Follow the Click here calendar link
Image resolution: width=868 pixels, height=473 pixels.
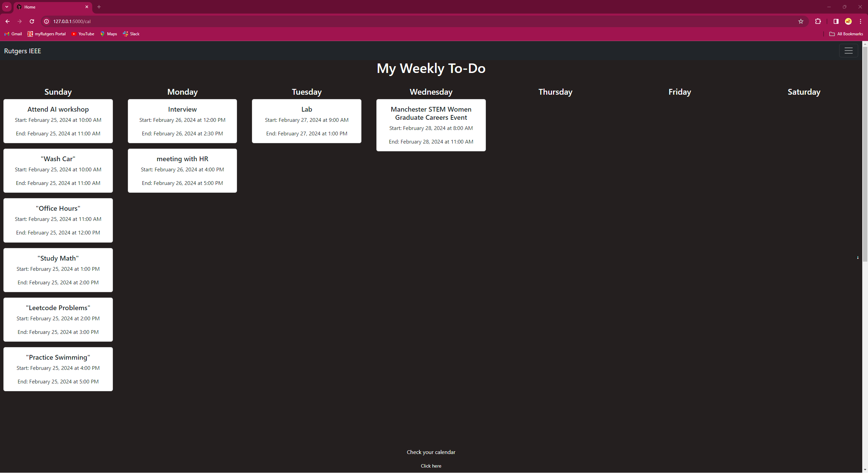431,466
